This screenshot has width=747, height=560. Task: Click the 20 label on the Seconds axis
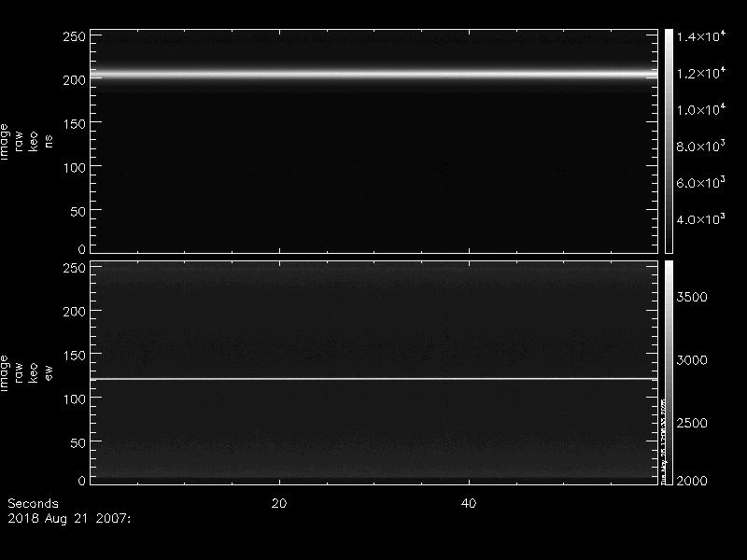point(279,503)
